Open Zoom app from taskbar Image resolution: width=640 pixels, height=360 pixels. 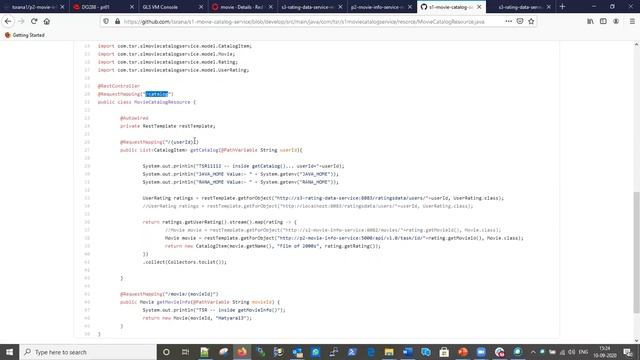tap(481, 352)
